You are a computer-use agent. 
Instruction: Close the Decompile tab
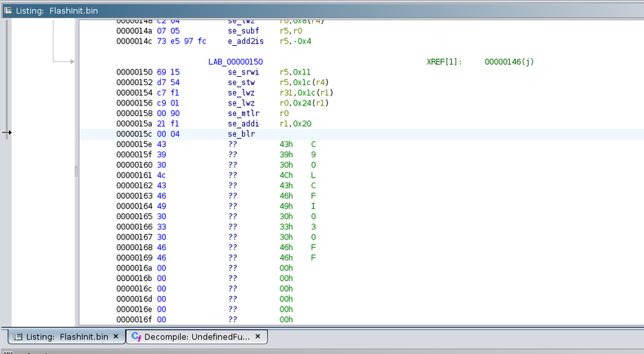(257, 337)
